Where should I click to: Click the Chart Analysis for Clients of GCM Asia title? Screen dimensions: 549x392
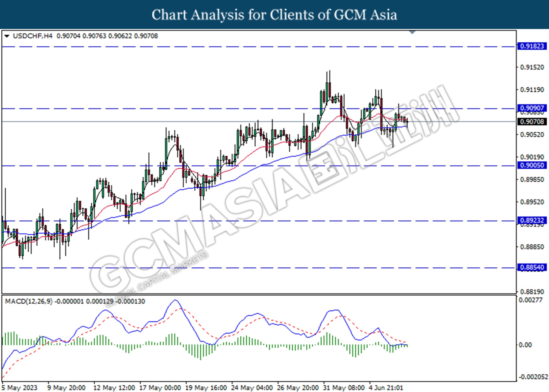click(274, 15)
